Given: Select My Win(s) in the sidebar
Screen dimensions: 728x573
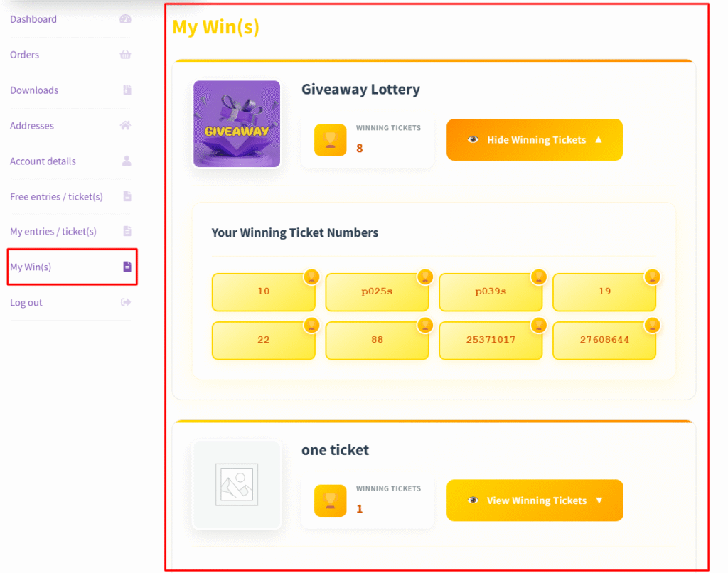Looking at the screenshot, I should pos(31,267).
